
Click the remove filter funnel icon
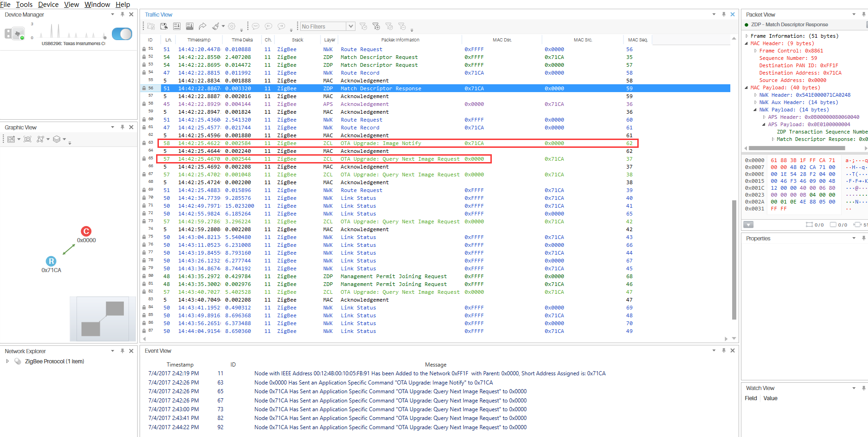[402, 26]
